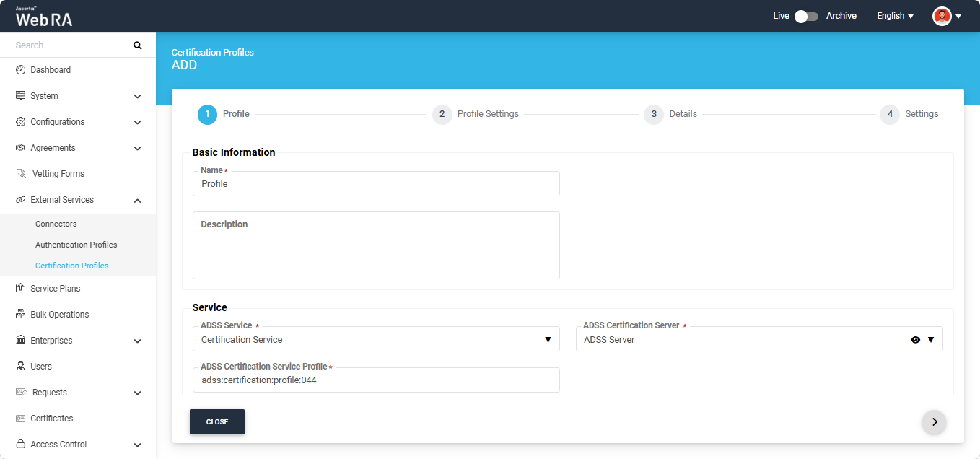This screenshot has height=459, width=980.
Task: Open ADSS Certification Server dropdown arrow
Action: 931,340
